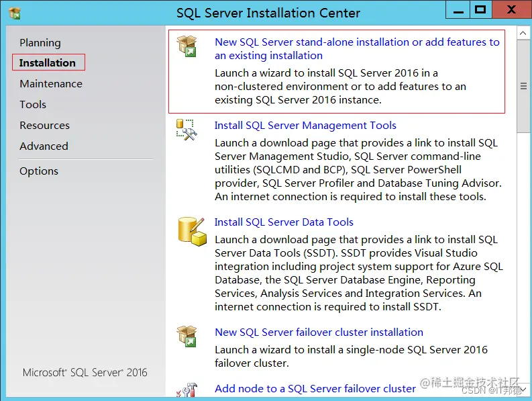This screenshot has width=532, height=401.
Task: Click the Add node to failover cluster icon
Action: click(x=187, y=390)
